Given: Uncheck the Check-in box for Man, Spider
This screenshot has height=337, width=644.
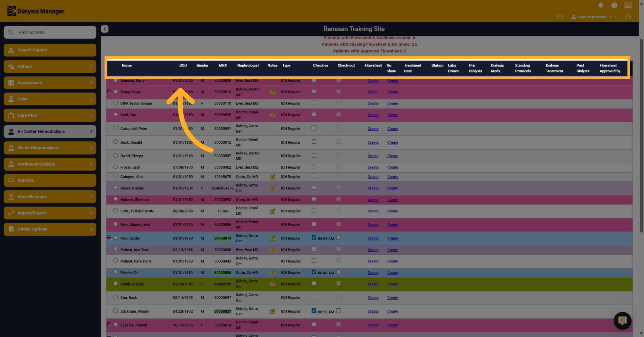Looking at the screenshot, I should (x=314, y=238).
